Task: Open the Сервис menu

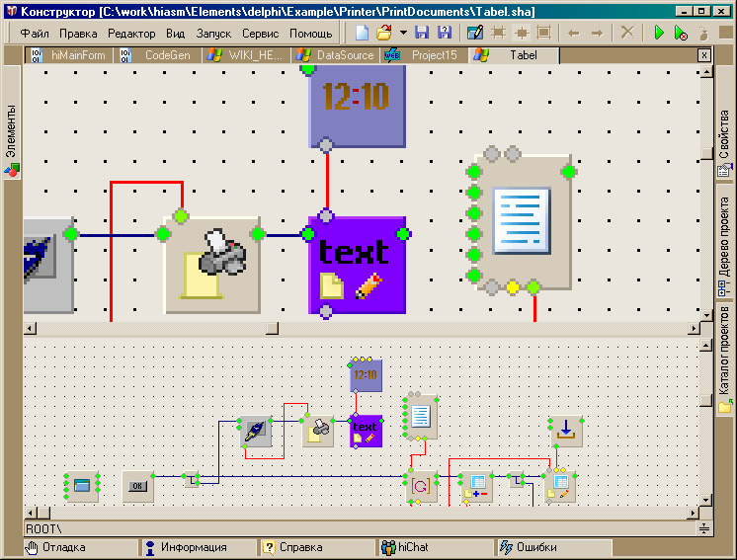Action: click(x=260, y=34)
